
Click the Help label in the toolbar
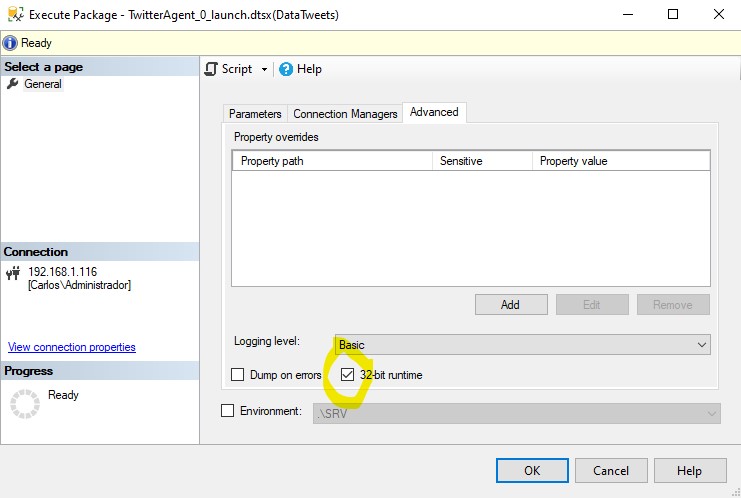309,69
